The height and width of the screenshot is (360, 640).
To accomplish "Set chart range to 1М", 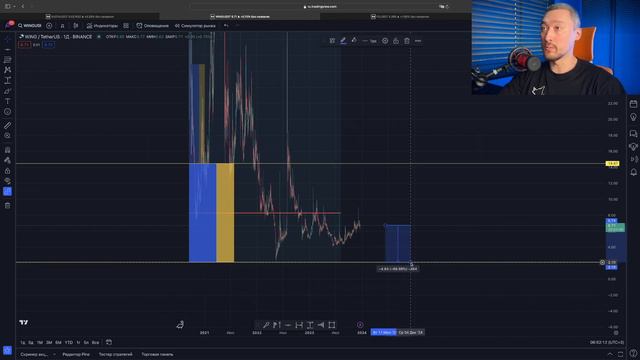I will click(x=40, y=342).
